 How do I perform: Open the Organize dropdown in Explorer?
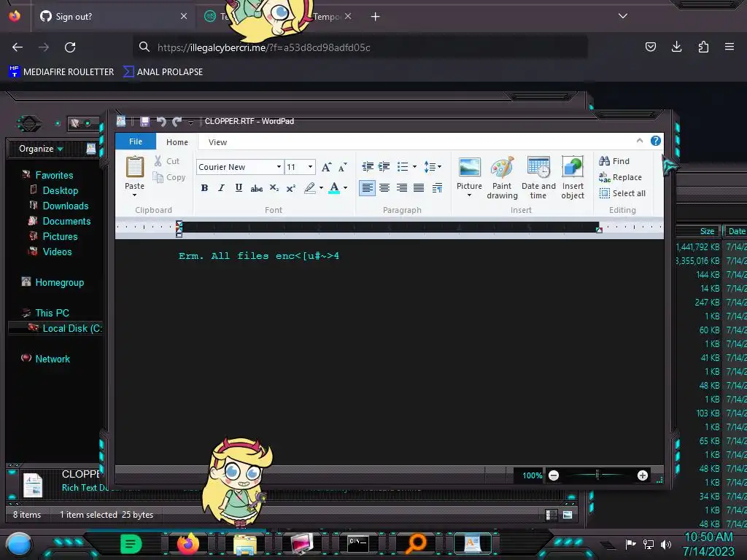[x=41, y=149]
